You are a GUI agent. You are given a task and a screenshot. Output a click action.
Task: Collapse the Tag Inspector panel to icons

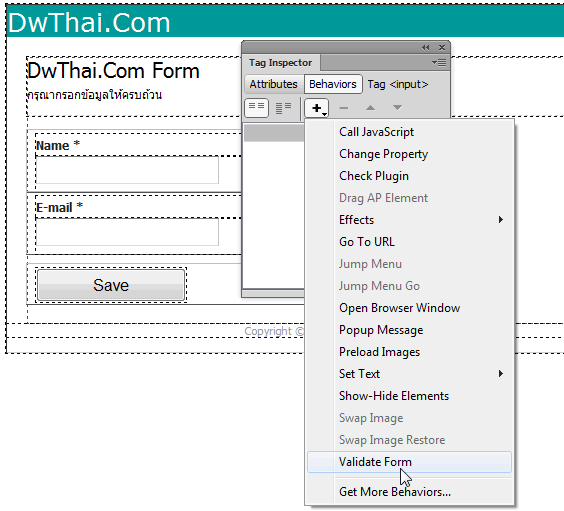[x=426, y=47]
